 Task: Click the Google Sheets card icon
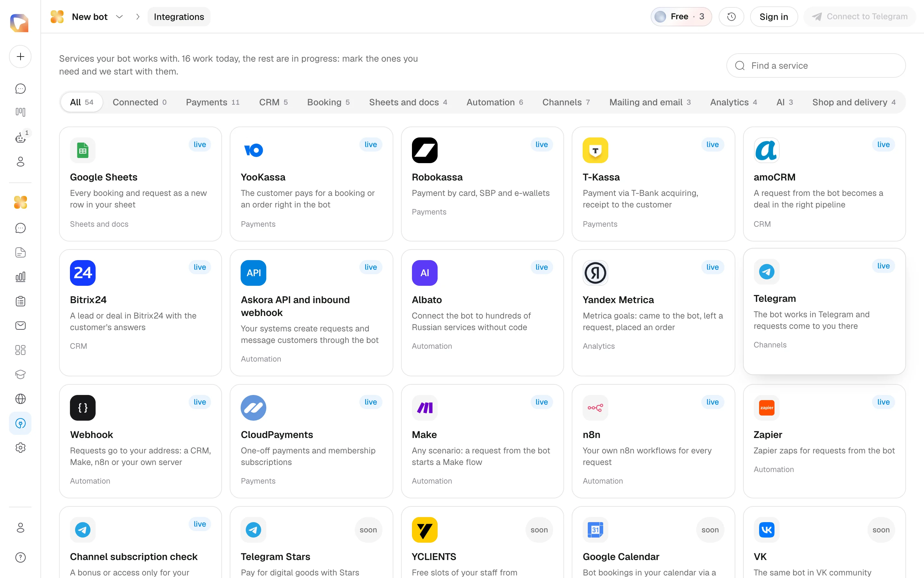click(x=83, y=150)
